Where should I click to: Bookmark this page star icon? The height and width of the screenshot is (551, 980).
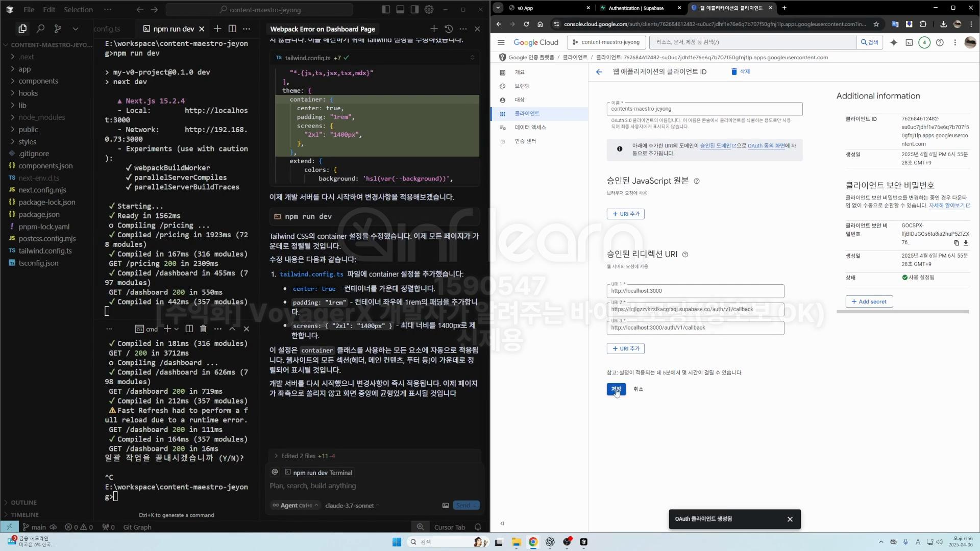coord(876,24)
